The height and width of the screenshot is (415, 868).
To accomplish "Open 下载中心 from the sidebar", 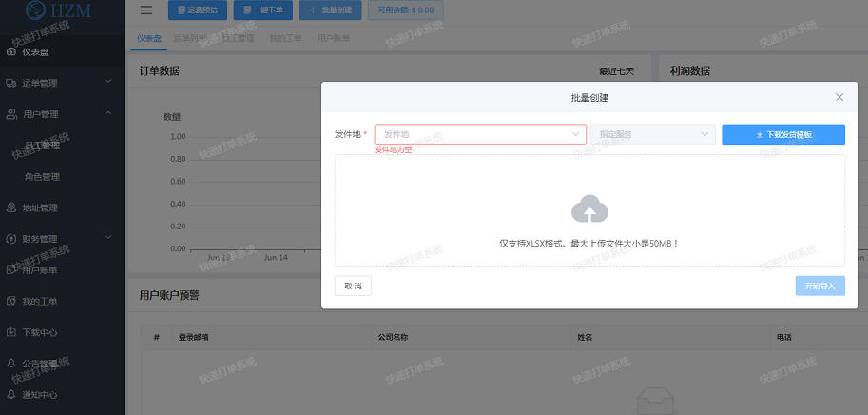I will [40, 332].
